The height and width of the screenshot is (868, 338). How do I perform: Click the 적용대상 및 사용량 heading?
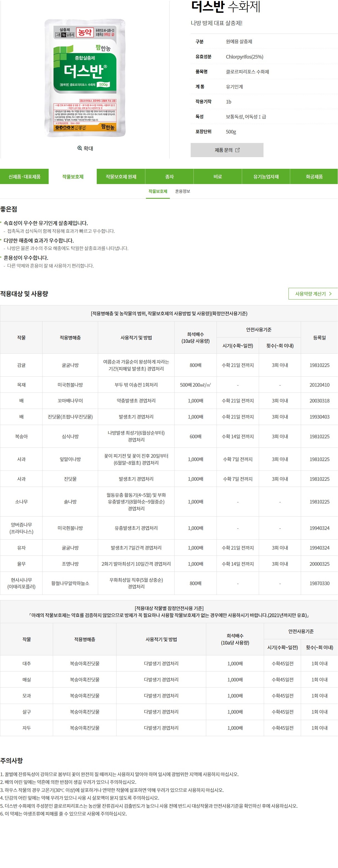(x=24, y=294)
